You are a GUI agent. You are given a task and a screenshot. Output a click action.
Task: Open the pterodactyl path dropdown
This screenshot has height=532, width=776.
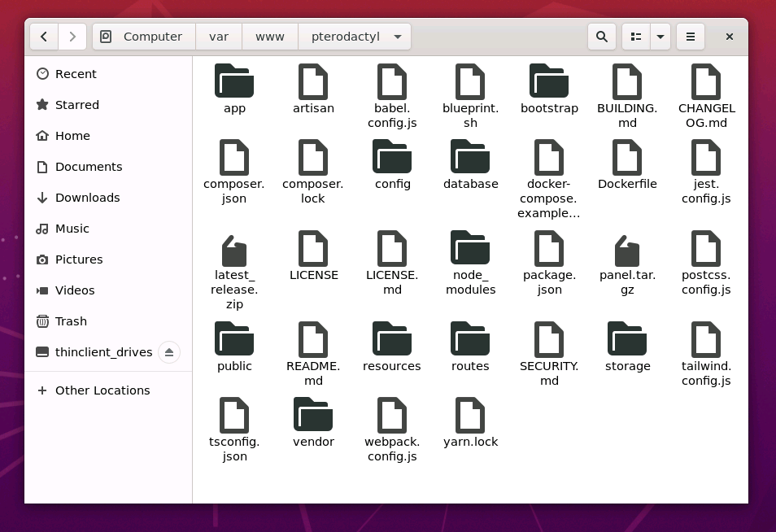coord(355,37)
